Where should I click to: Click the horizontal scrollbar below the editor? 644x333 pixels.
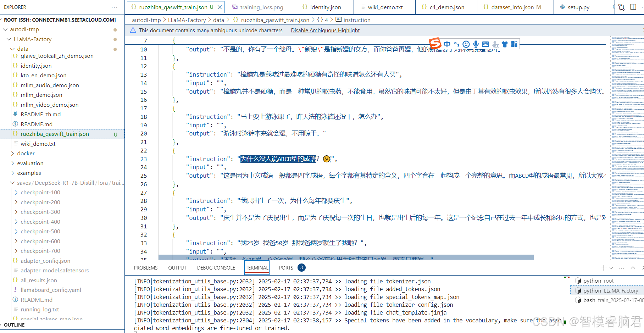[x=346, y=257]
